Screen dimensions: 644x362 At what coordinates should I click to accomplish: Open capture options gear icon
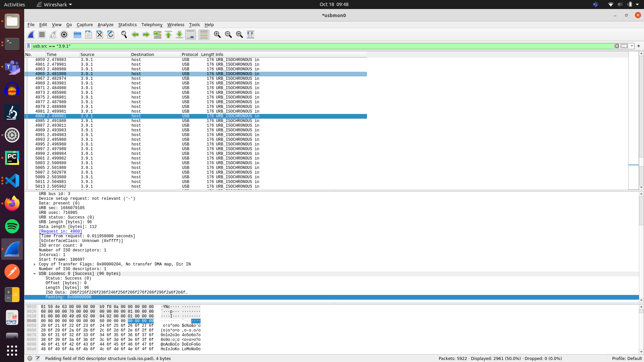[x=64, y=35]
